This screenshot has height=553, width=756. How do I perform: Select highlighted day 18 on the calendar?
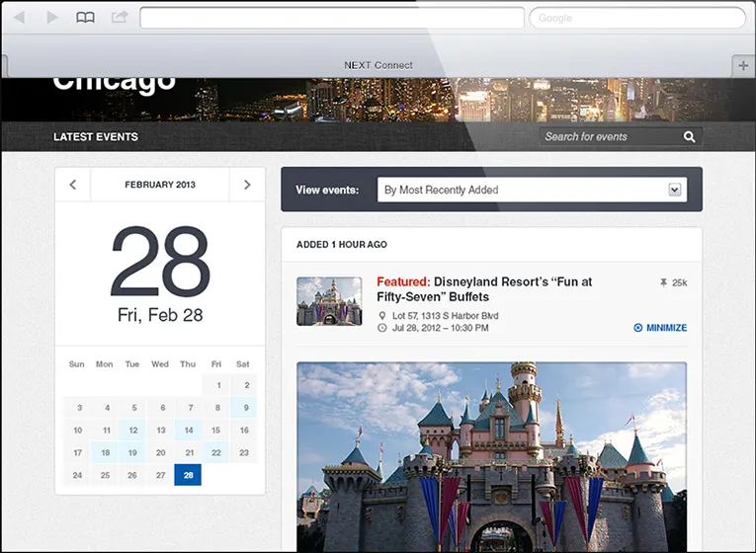[x=105, y=453]
